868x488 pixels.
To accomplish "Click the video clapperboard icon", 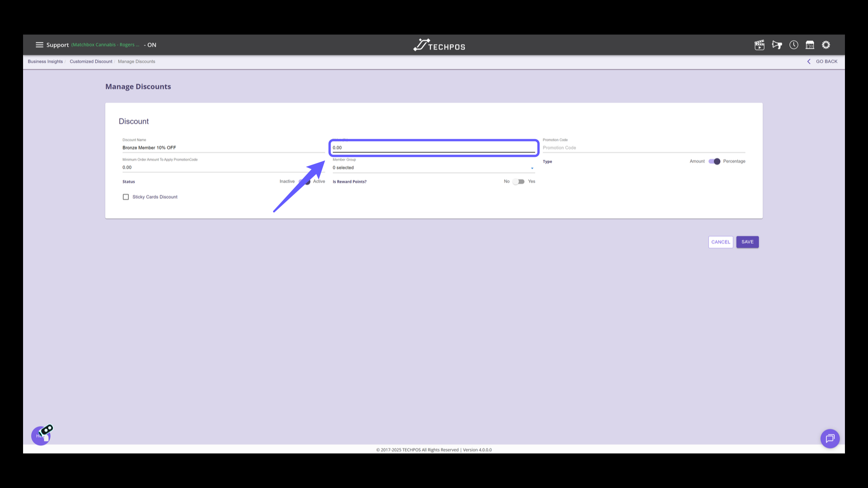I will [759, 45].
